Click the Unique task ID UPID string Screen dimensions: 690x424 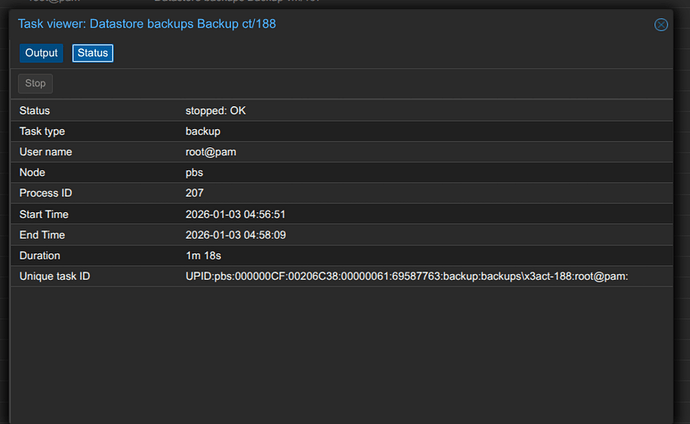click(406, 276)
